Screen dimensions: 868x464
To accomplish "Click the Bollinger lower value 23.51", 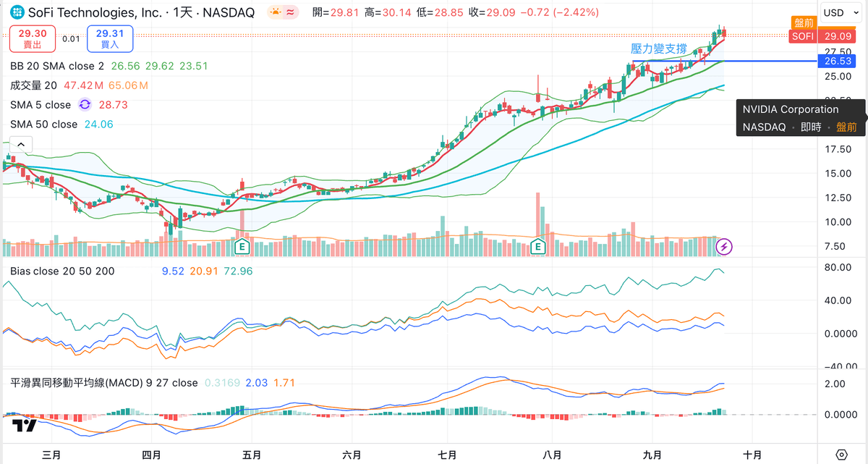I will point(194,66).
